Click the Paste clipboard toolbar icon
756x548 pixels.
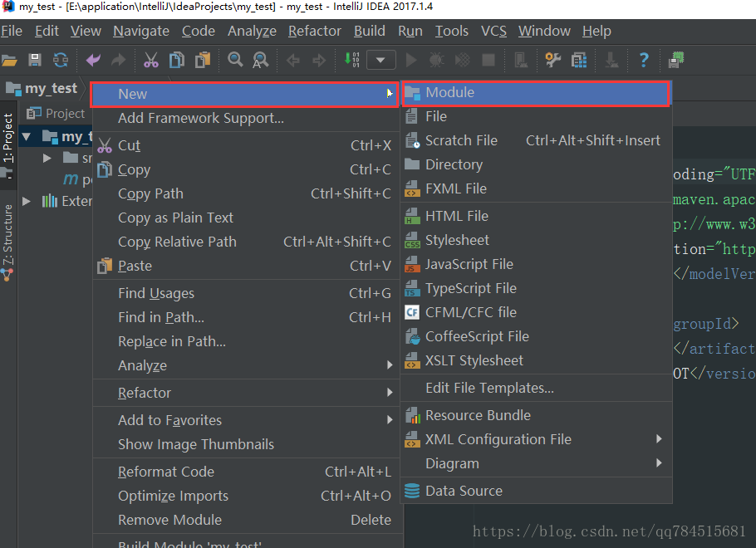[203, 60]
